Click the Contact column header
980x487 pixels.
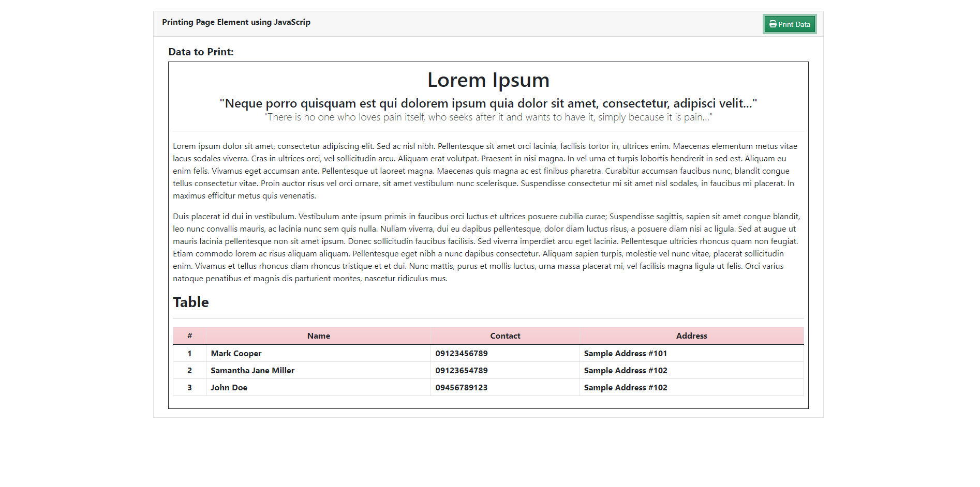tap(505, 336)
